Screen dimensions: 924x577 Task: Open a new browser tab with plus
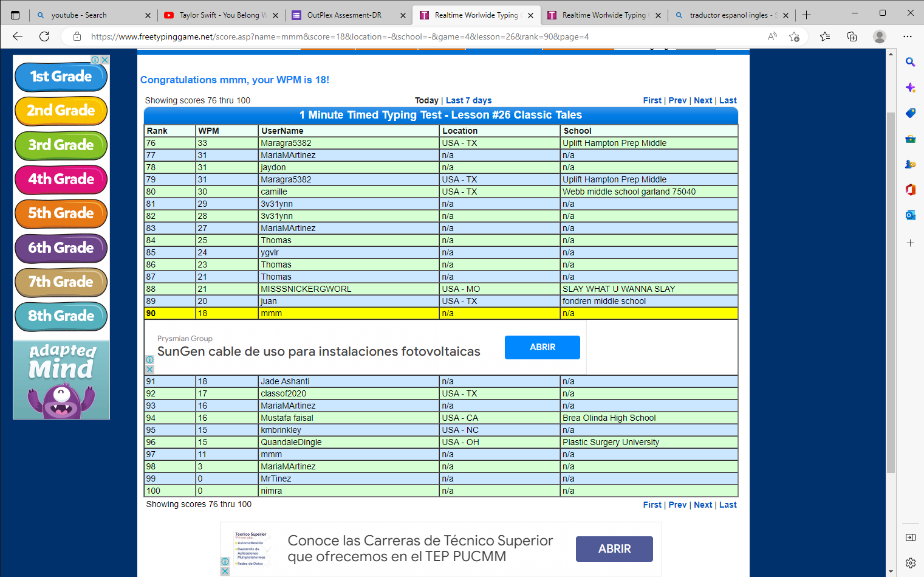tap(806, 15)
